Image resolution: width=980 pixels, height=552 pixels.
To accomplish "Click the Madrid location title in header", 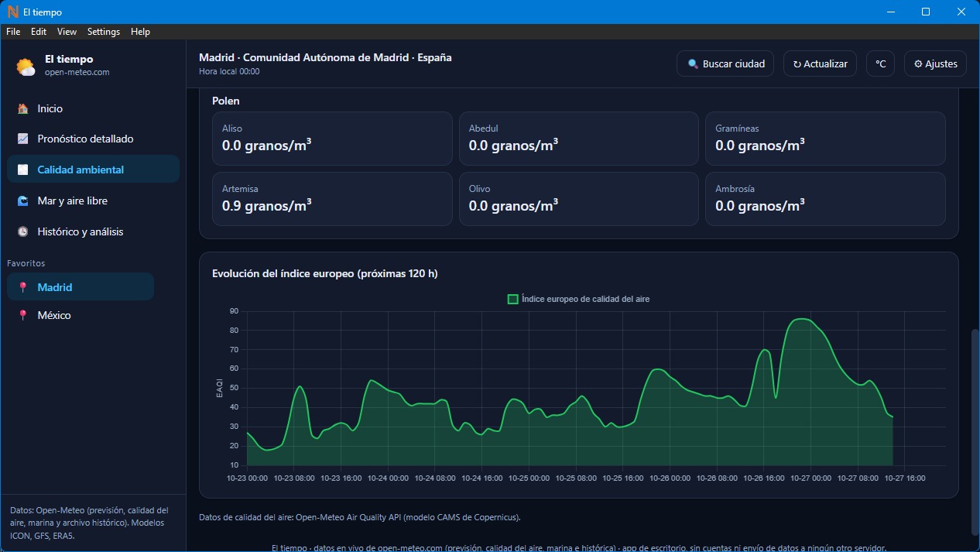I will pos(325,57).
